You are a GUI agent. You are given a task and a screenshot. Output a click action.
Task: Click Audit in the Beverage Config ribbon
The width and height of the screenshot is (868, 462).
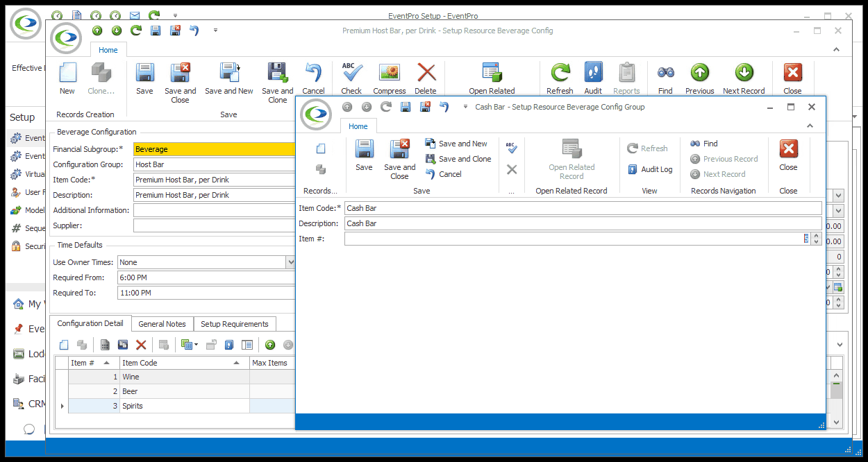click(593, 78)
